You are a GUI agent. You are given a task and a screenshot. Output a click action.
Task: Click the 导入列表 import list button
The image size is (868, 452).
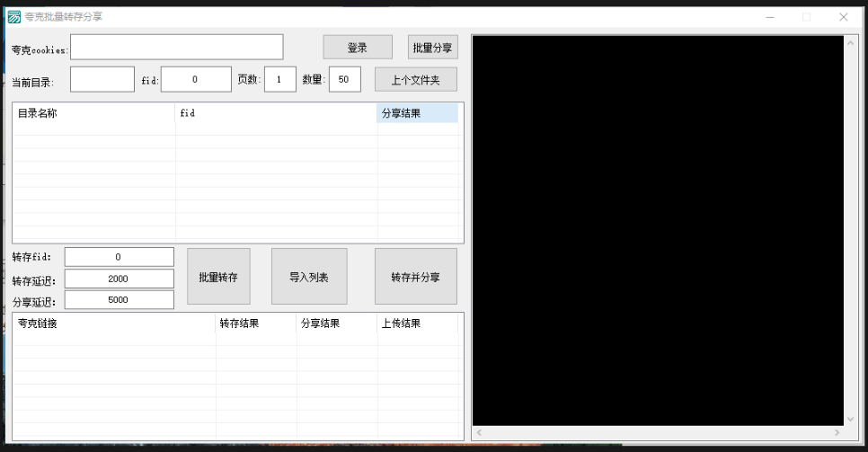[309, 277]
